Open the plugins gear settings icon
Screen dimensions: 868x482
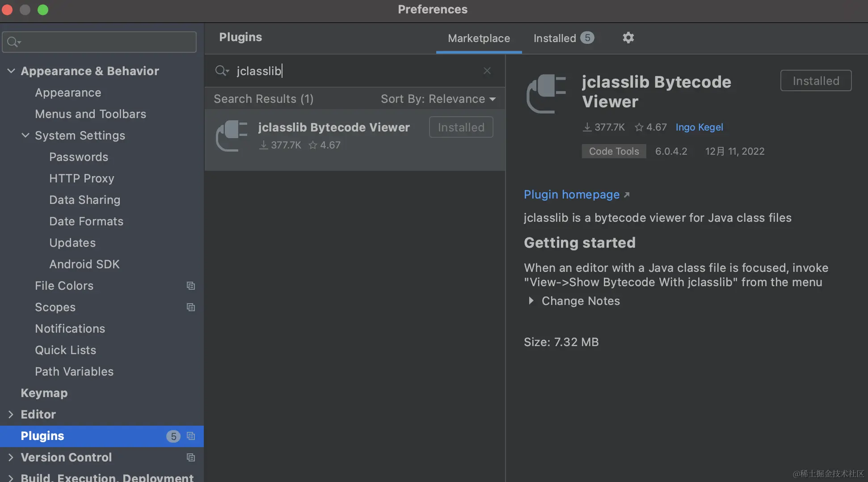628,38
